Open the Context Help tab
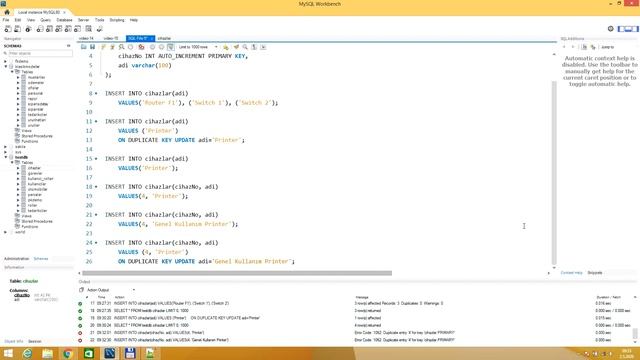 coord(571,273)
